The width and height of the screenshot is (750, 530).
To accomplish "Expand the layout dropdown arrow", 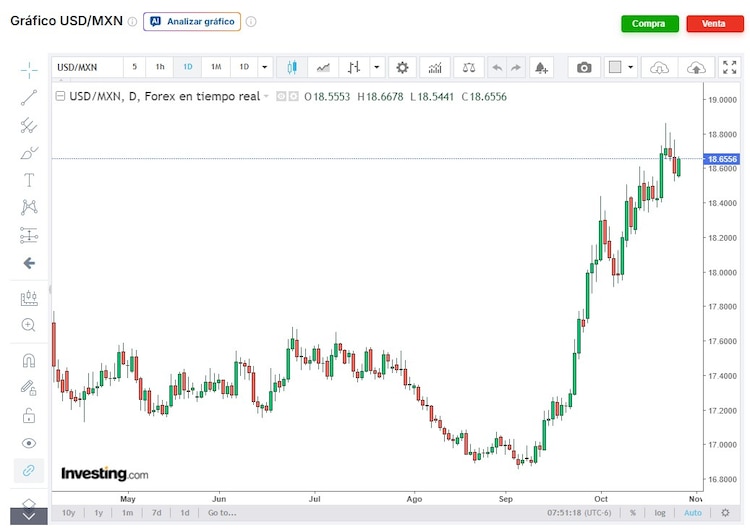I will click(x=630, y=67).
